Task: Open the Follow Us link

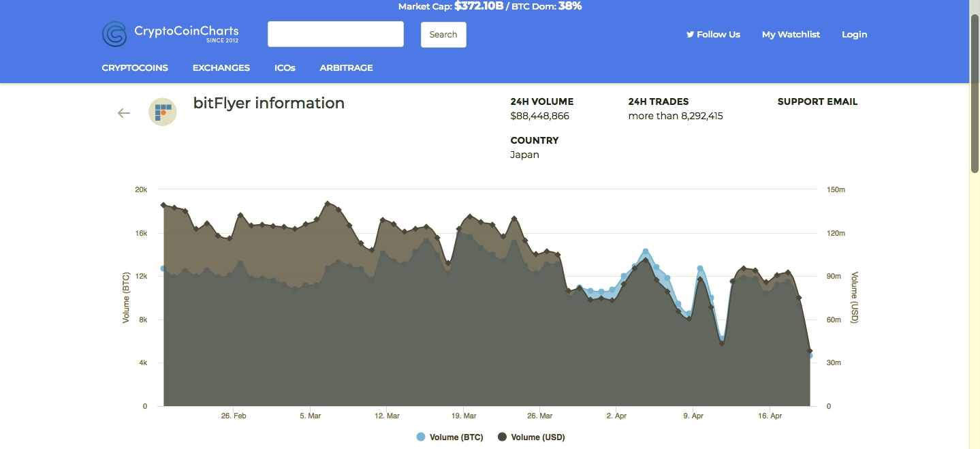Action: pyautogui.click(x=713, y=34)
